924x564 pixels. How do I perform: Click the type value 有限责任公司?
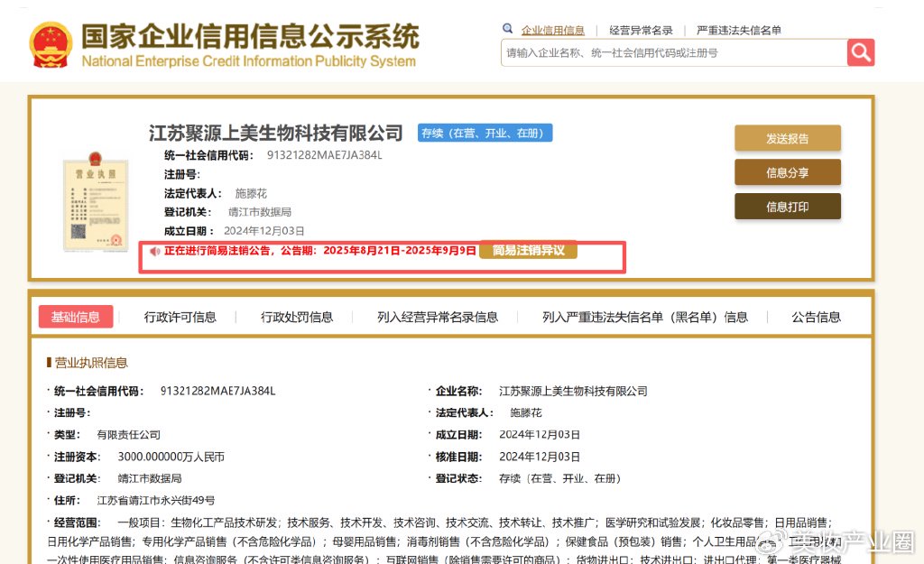coord(128,435)
